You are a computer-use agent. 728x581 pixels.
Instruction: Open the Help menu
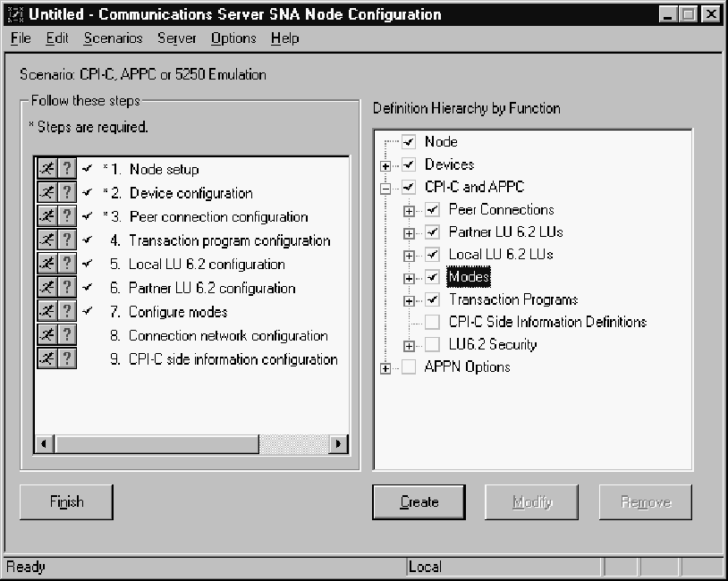pos(285,38)
